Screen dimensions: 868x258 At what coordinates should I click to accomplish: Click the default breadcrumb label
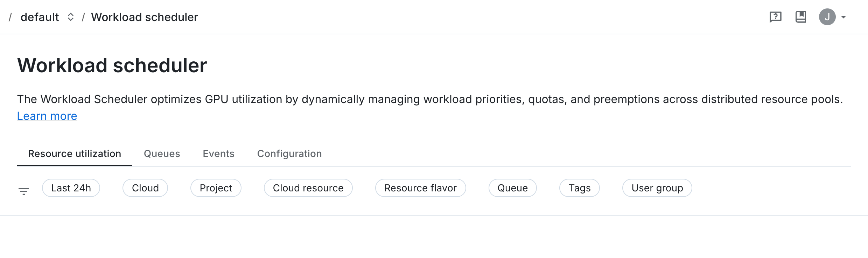tap(40, 17)
